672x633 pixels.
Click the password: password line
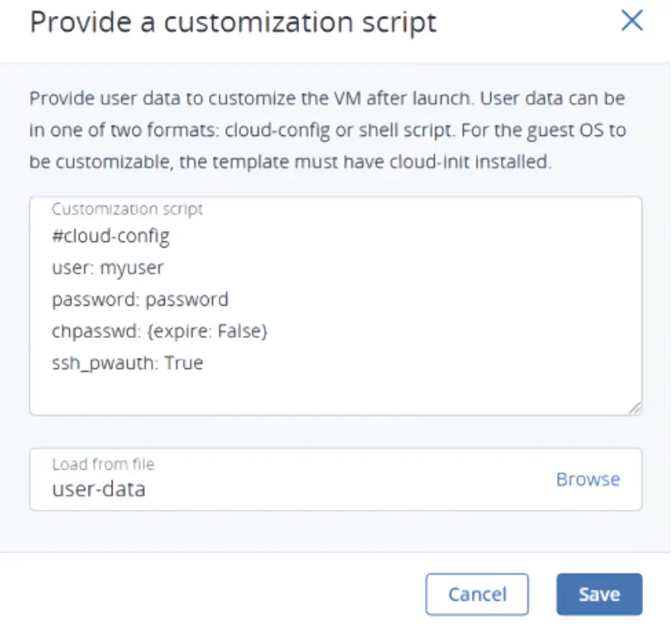140,298
